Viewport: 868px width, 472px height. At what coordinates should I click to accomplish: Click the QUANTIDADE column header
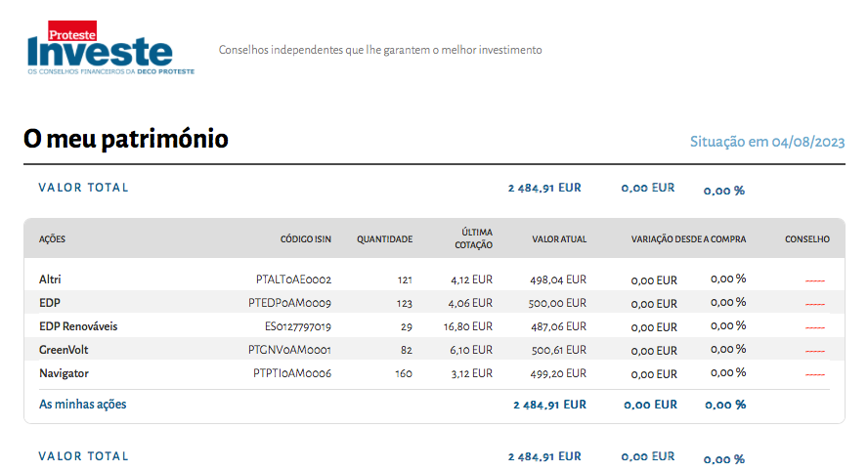384,239
